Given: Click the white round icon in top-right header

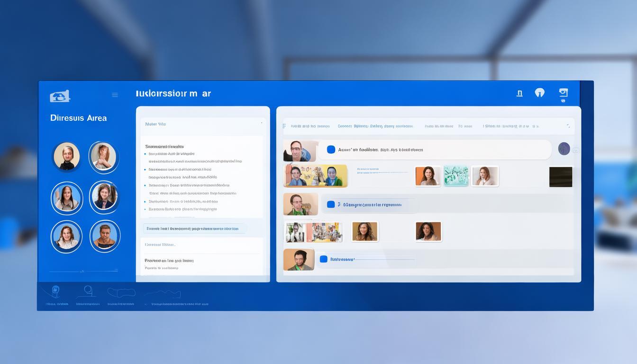Looking at the screenshot, I should (x=539, y=93).
